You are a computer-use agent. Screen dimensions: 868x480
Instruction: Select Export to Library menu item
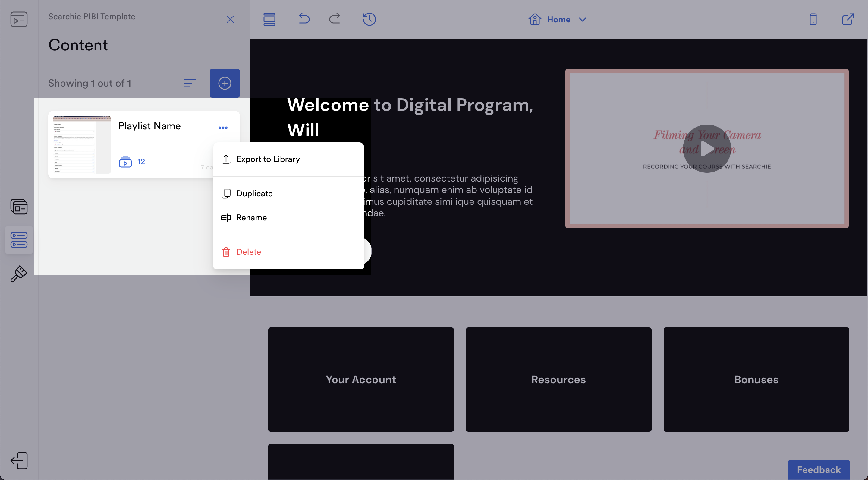coord(268,159)
